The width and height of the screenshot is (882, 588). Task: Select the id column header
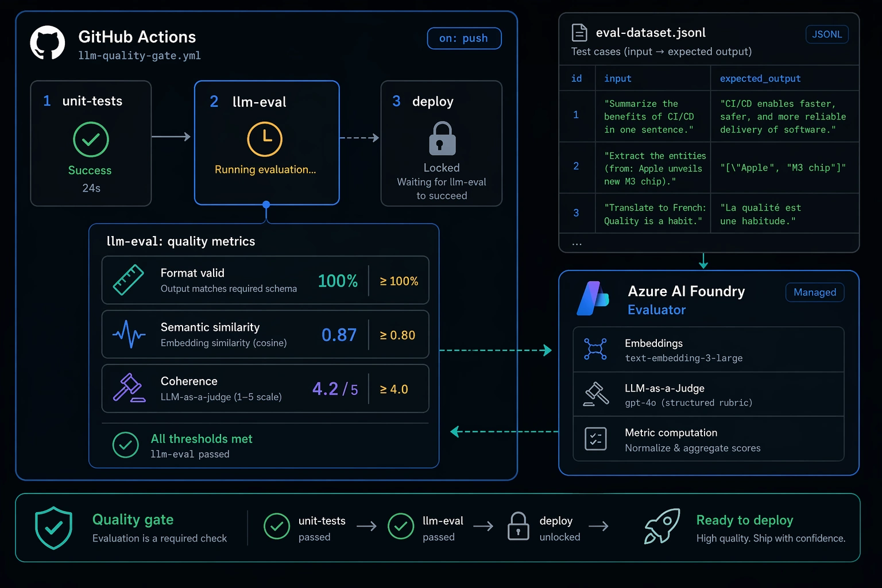click(577, 79)
